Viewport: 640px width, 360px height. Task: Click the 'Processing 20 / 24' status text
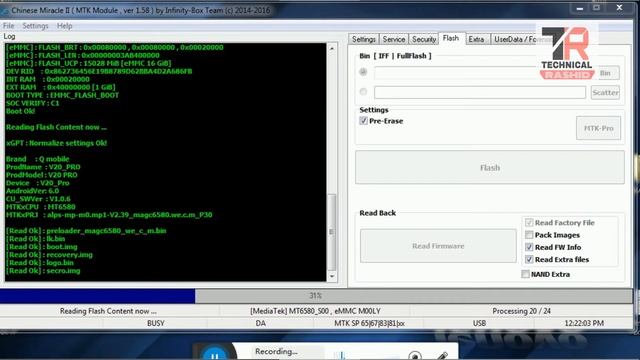coord(521,311)
